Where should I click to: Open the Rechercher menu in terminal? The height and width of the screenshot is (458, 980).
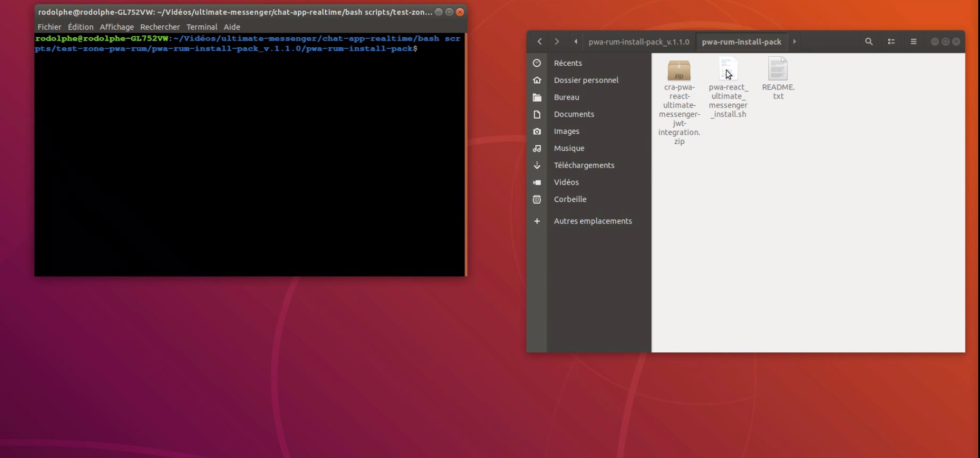pyautogui.click(x=160, y=27)
